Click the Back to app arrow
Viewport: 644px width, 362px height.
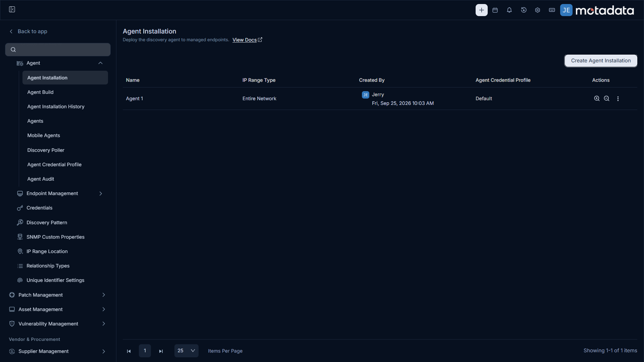pos(11,31)
